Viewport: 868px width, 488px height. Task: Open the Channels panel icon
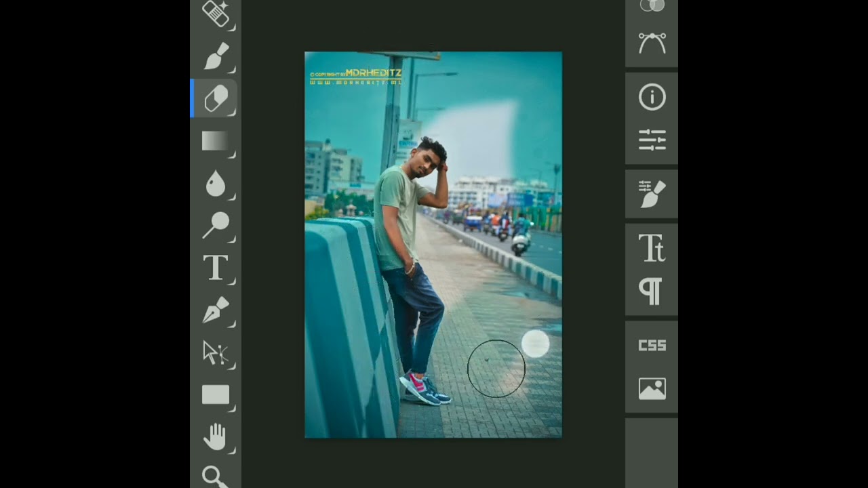point(652,6)
